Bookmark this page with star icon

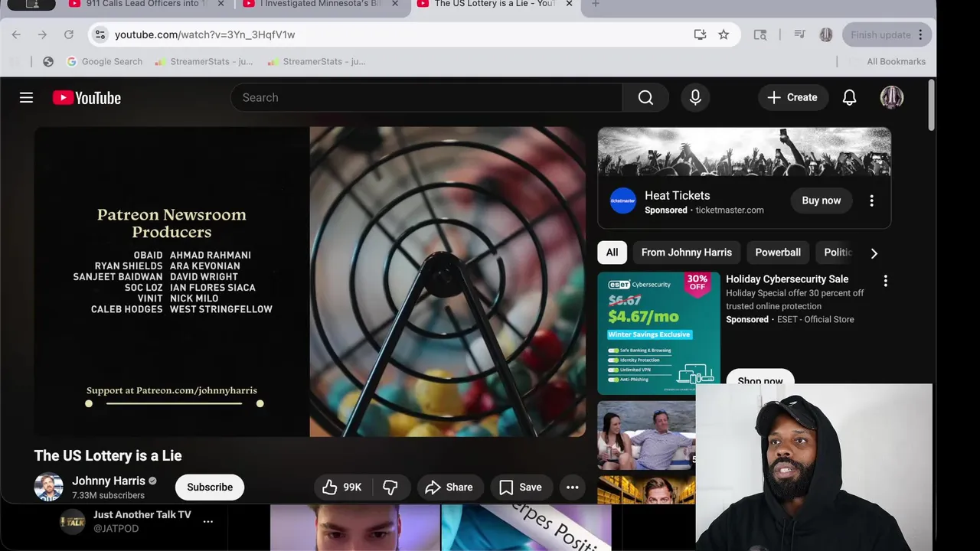pos(724,34)
